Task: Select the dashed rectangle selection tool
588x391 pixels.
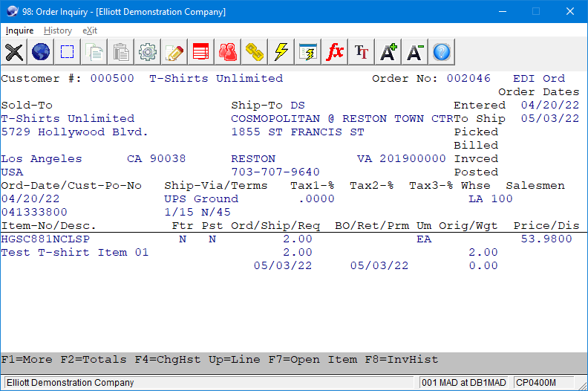Action: coord(67,52)
